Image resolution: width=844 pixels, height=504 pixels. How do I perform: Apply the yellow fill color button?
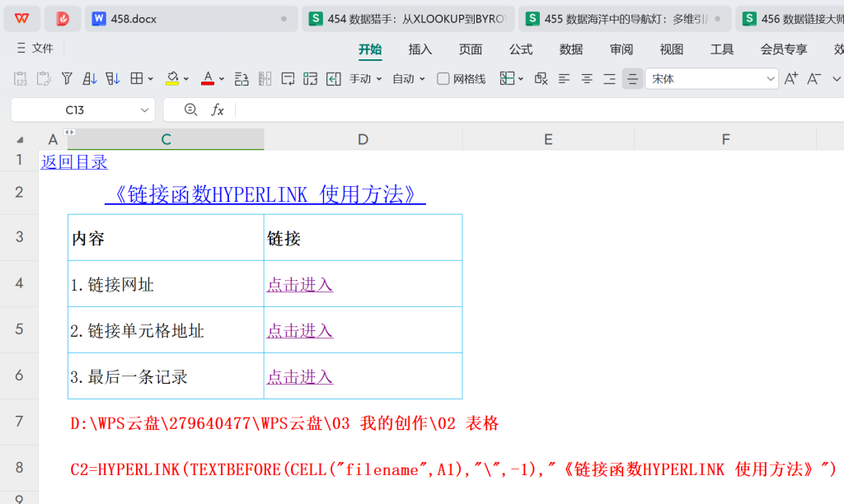[172, 79]
